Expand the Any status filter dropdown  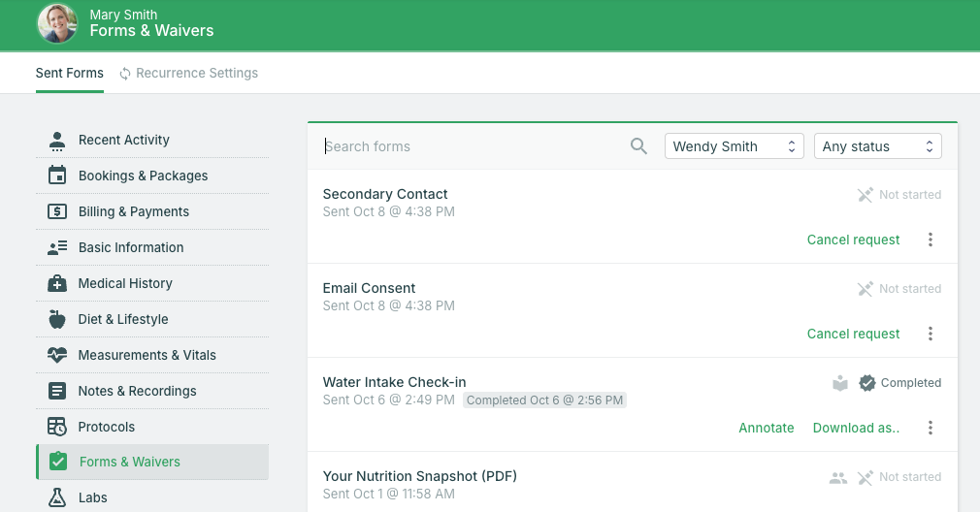click(x=877, y=146)
